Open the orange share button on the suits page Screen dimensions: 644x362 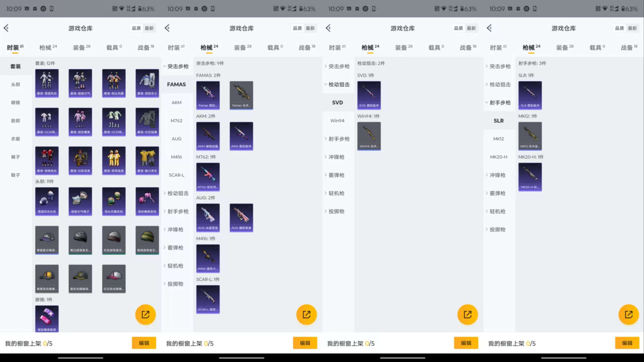pos(145,314)
